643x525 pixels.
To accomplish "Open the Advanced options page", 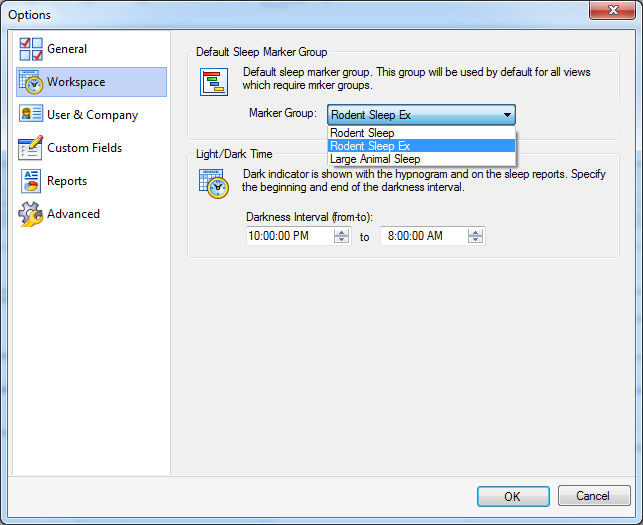I will [91, 214].
